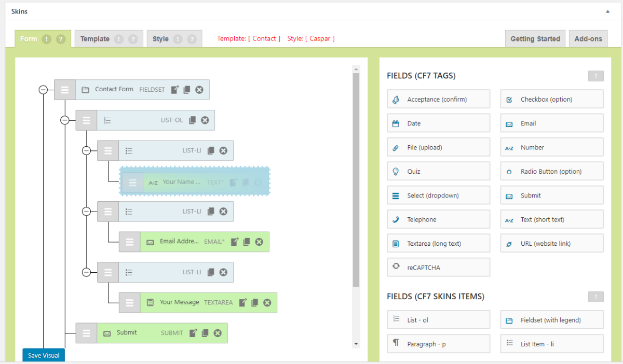This screenshot has height=364, width=623.
Task: Delete the Your Message textarea item
Action: tap(267, 303)
